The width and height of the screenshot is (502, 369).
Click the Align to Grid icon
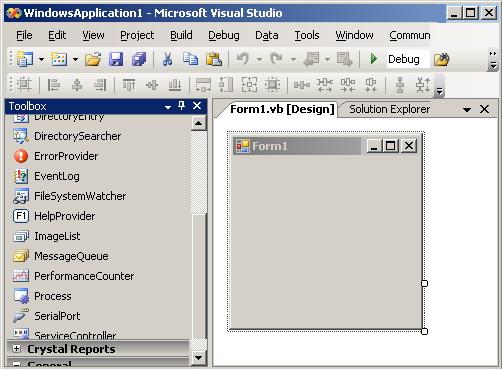24,85
